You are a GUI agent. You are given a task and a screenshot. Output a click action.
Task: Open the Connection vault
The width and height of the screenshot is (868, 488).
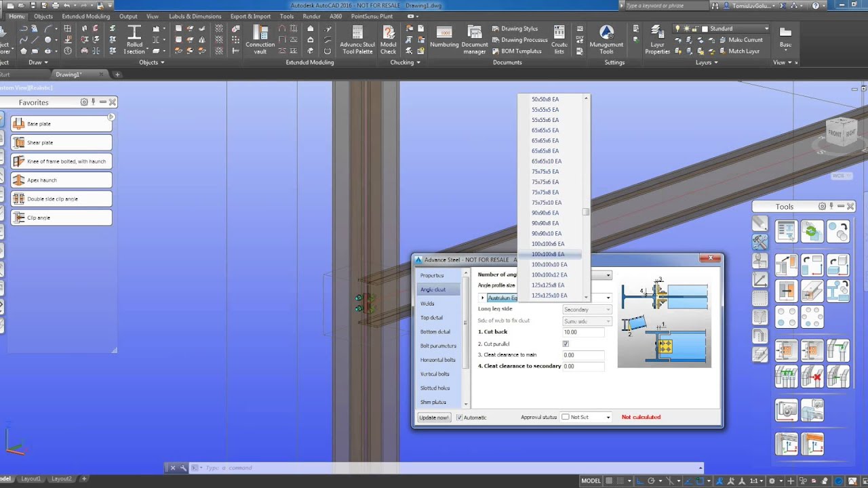[260, 39]
